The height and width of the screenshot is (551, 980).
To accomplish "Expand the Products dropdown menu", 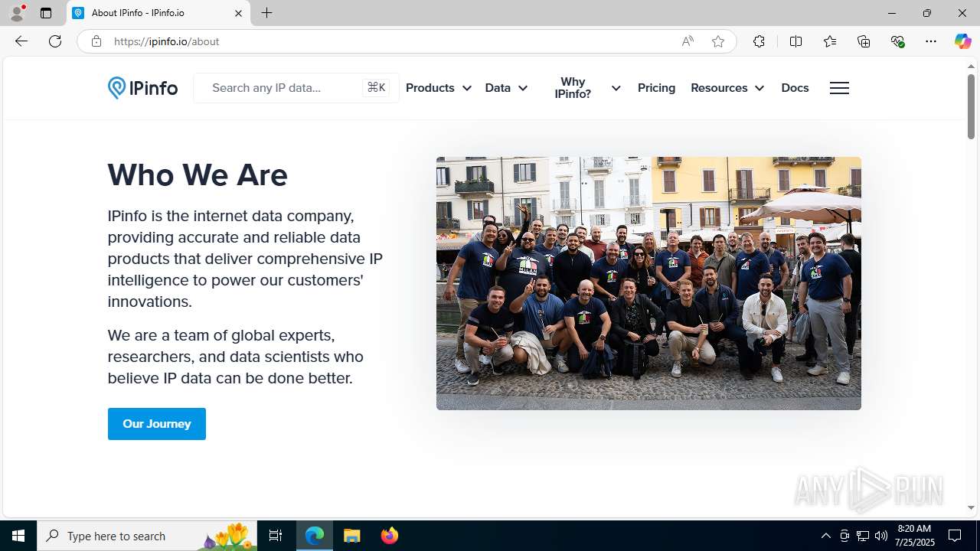I will (x=438, y=88).
